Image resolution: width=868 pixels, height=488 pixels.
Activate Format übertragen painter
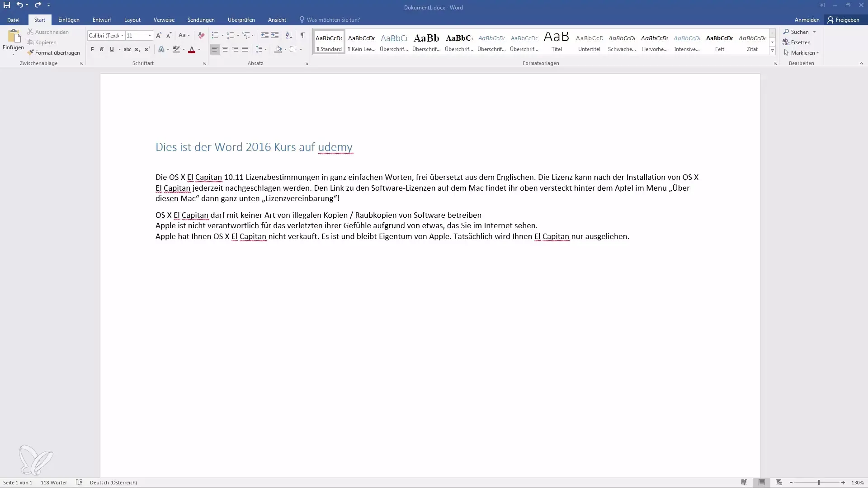53,53
